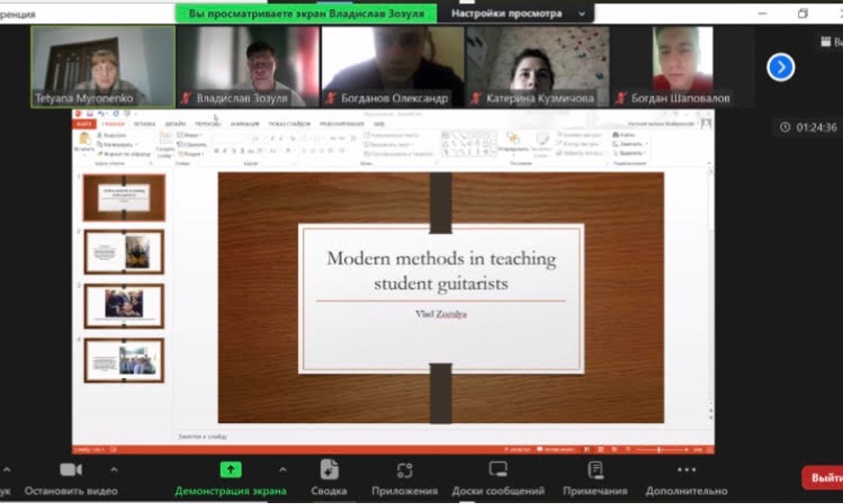This screenshot has width=843, height=504.
Task: Select the fourth slide thumbnail
Action: (x=124, y=361)
